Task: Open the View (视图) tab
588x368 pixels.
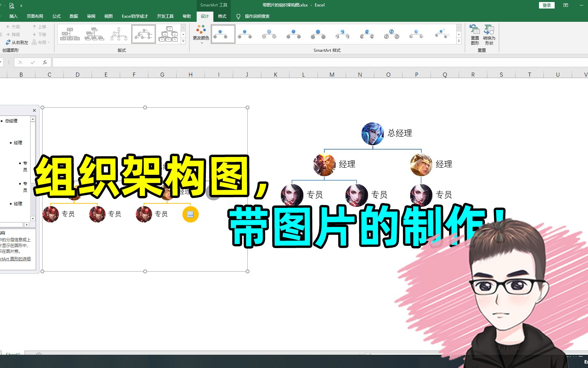Action: point(109,16)
